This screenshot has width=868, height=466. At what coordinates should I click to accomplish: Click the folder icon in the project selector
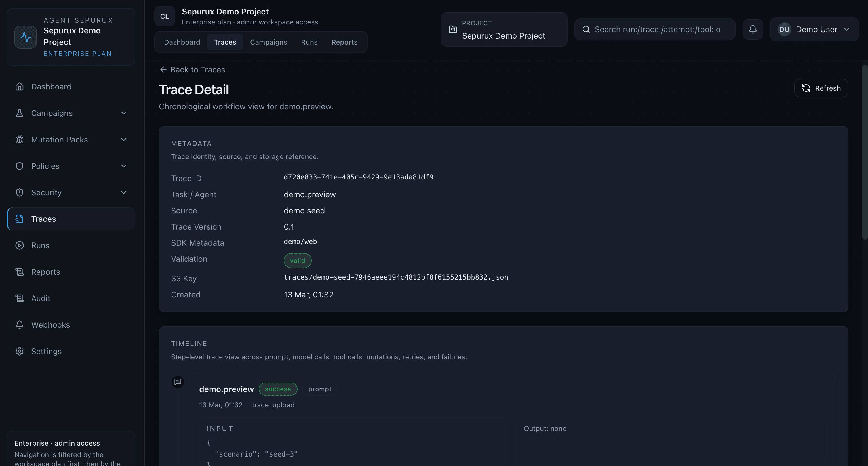453,29
